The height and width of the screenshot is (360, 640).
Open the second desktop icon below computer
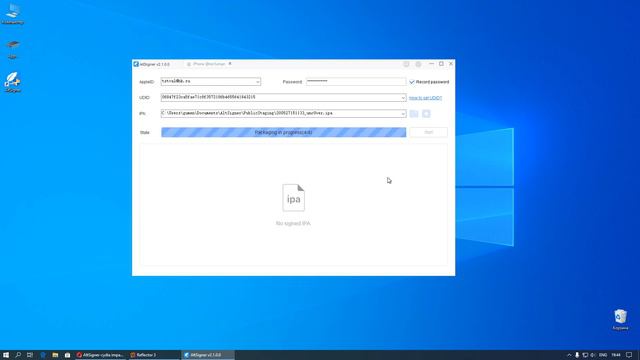point(13,49)
